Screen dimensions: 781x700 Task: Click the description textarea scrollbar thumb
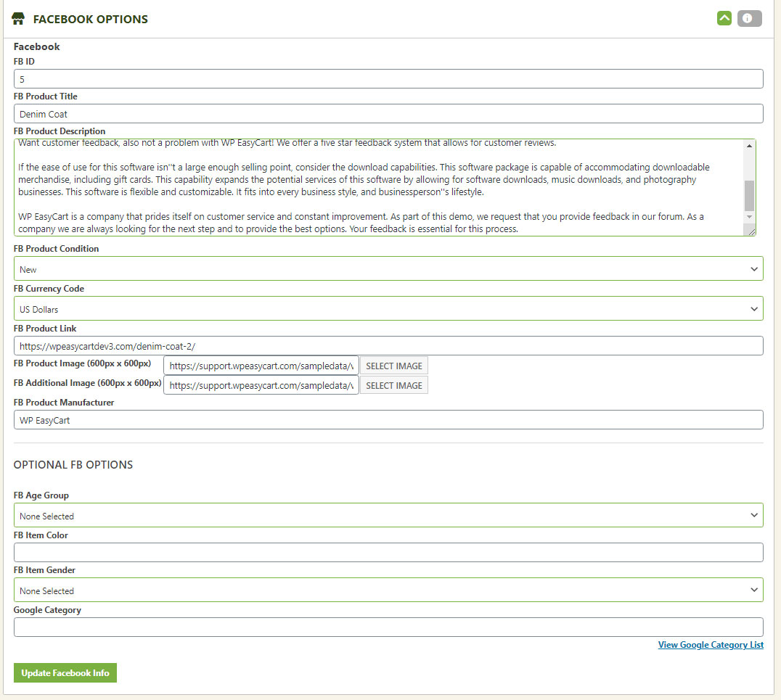749,196
